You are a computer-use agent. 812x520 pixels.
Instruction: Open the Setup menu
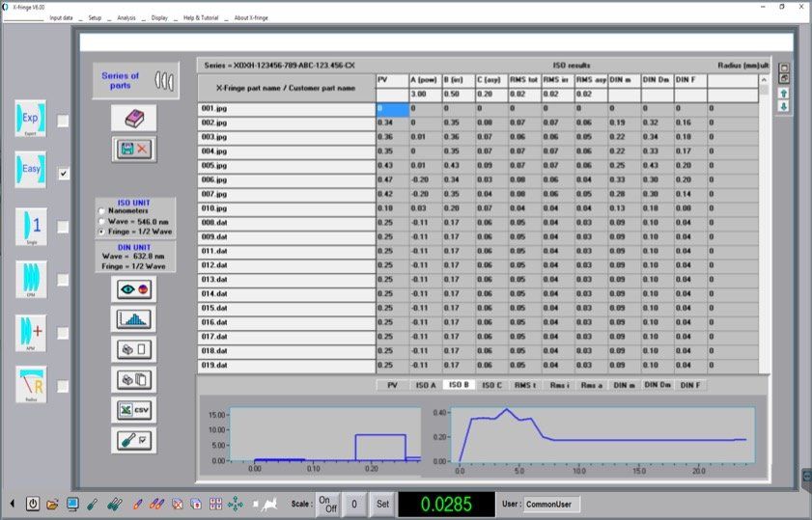pos(94,17)
